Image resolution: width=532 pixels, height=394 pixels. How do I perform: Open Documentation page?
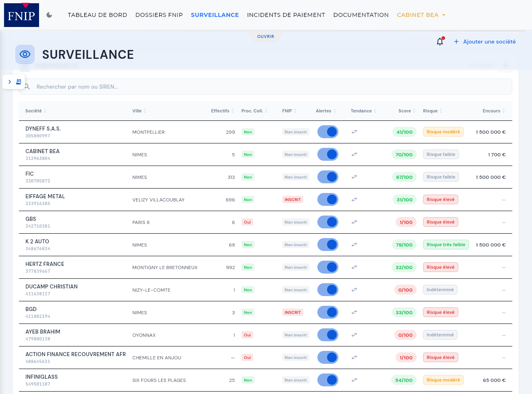click(x=361, y=15)
